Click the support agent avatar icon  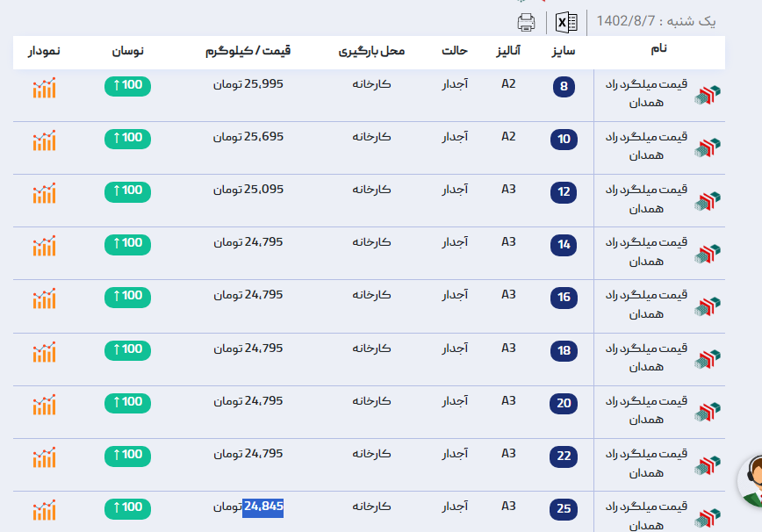(751, 481)
